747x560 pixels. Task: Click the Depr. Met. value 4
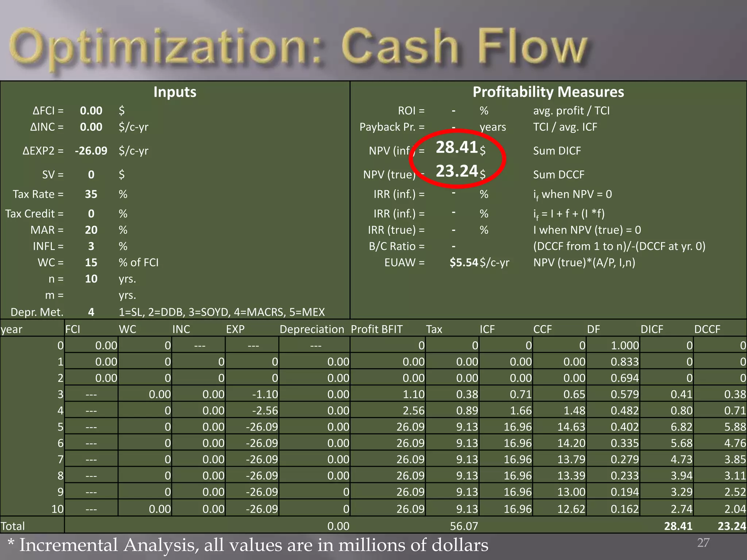[x=91, y=312]
